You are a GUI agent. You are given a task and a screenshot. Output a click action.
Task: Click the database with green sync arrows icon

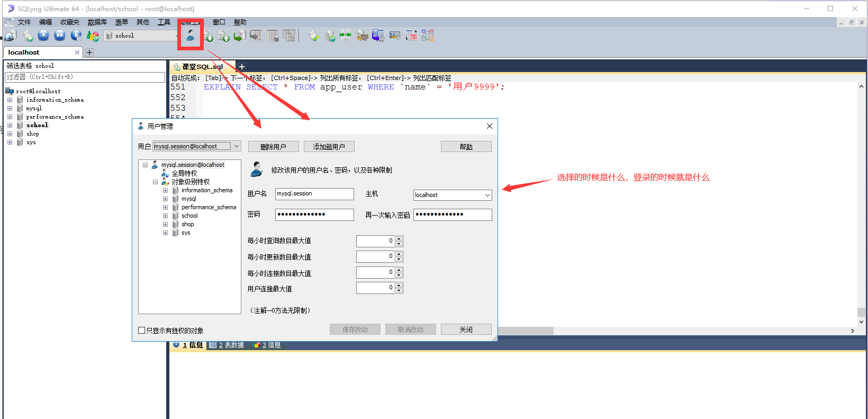click(330, 35)
